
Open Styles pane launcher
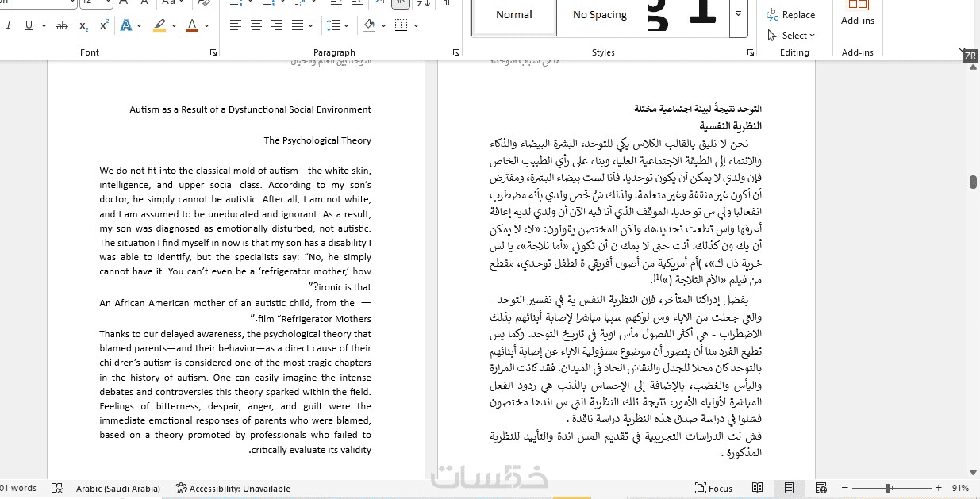coord(751,52)
